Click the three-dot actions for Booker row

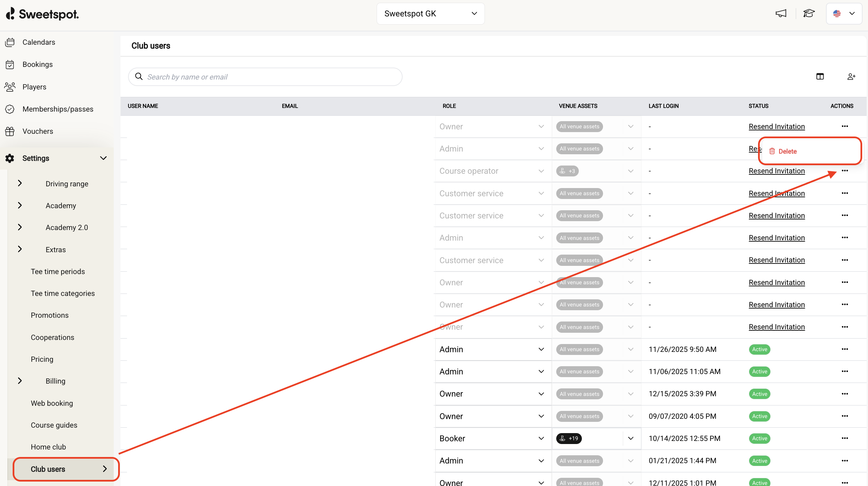click(x=845, y=438)
